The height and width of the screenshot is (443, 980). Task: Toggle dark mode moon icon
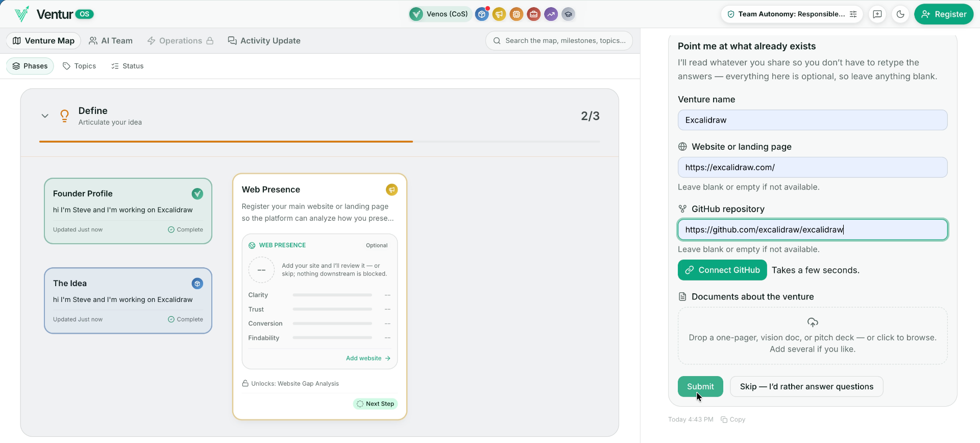(x=900, y=14)
